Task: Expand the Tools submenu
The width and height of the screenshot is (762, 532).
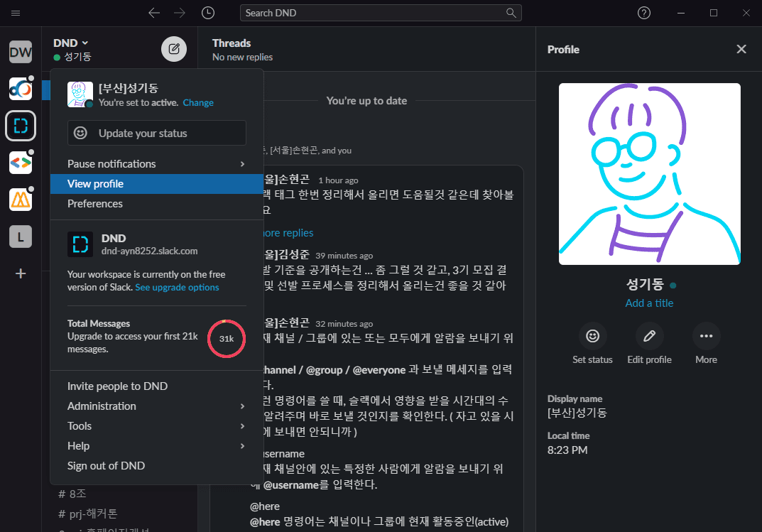Action: [x=156, y=426]
